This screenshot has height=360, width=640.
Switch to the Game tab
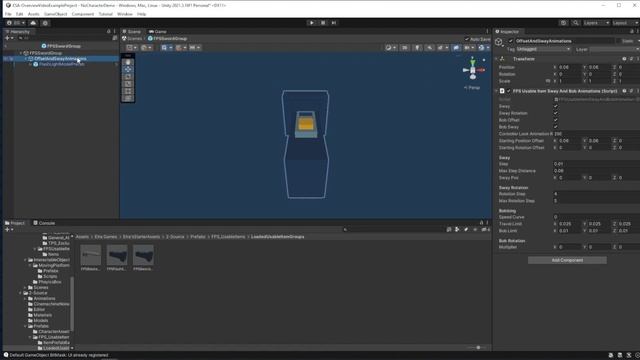click(158, 31)
